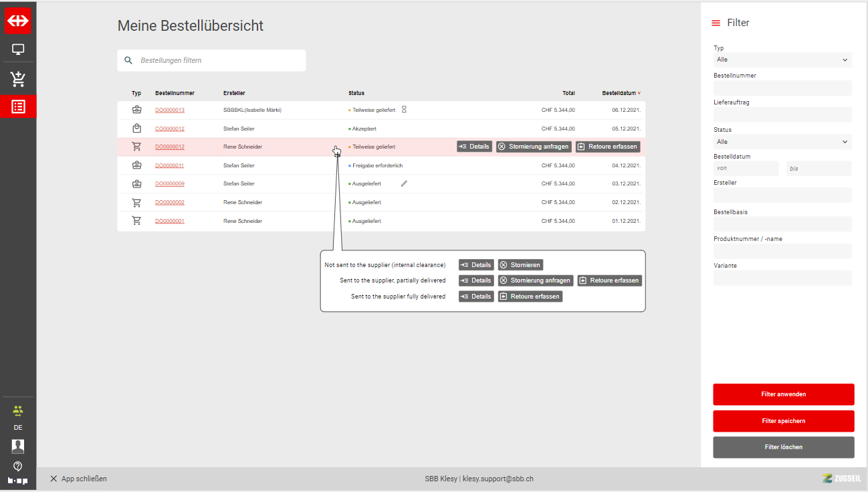Click Stornierung anfragen in highlighted row
The width and height of the screenshot is (868, 492).
coord(534,147)
